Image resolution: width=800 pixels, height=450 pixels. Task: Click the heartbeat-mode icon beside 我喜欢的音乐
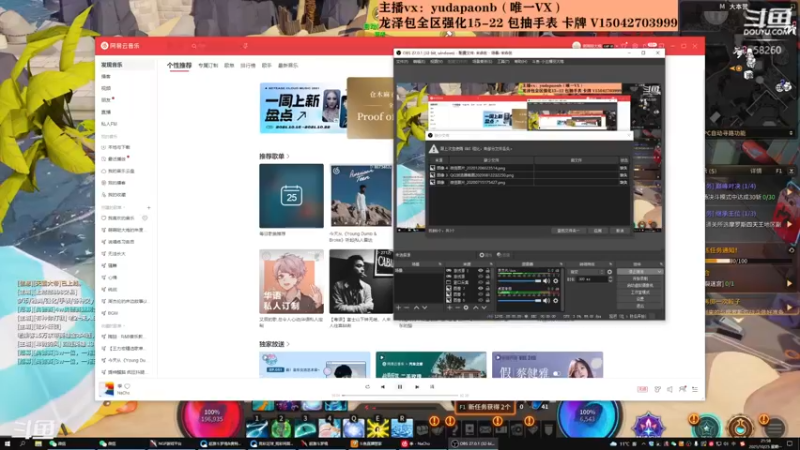point(145,218)
